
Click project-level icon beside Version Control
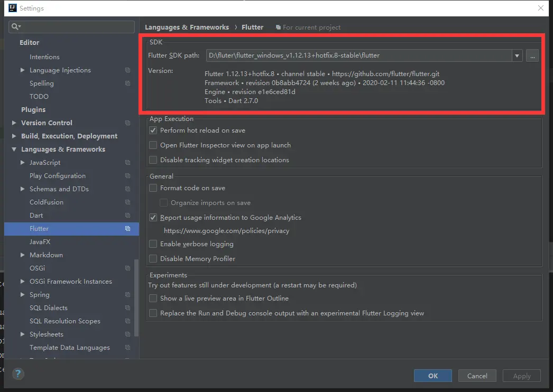(x=127, y=123)
